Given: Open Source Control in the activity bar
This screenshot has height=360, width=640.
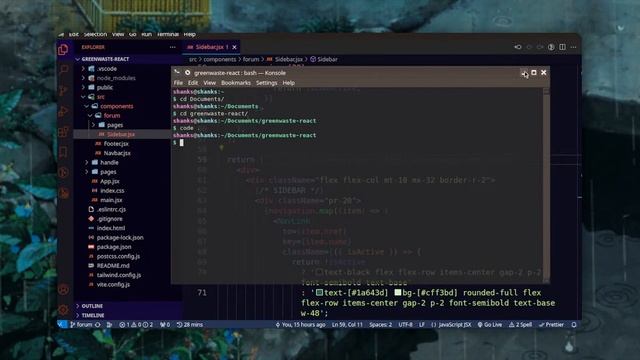Looking at the screenshot, I should coord(63,91).
